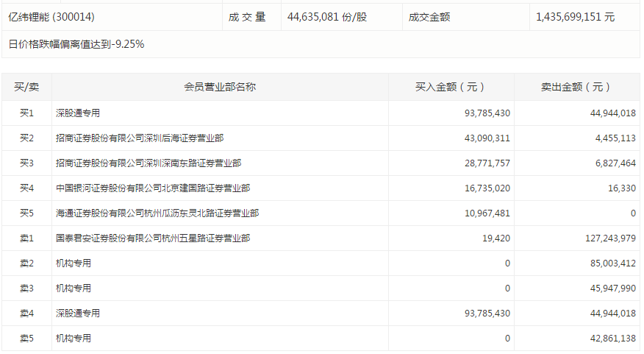The width and height of the screenshot is (644, 354).
Task: Click buy amount 93,785,430 in 买1 row
Action: pyautogui.click(x=487, y=113)
